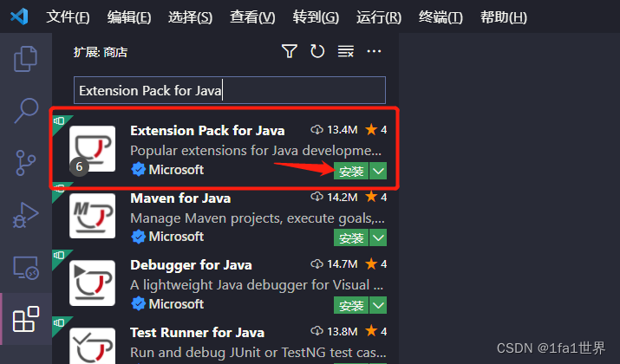Open the 转到(G) menu
The image size is (620, 364).
316,17
